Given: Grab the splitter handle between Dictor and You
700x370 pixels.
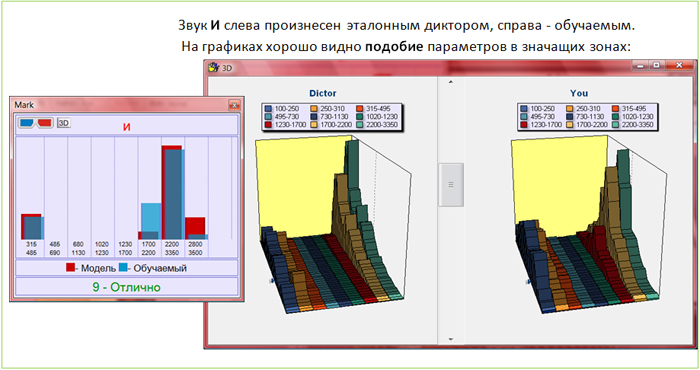Looking at the screenshot, I should coord(451,185).
